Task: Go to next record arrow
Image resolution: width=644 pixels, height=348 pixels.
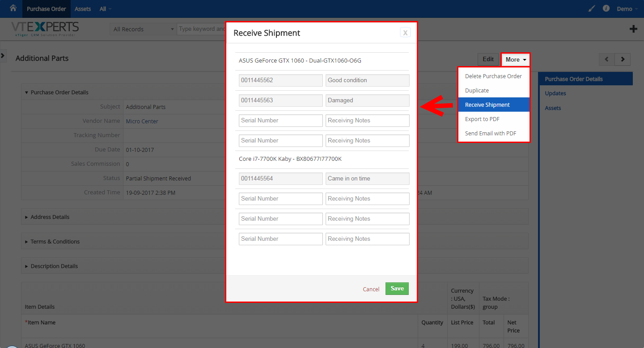Action: point(623,59)
